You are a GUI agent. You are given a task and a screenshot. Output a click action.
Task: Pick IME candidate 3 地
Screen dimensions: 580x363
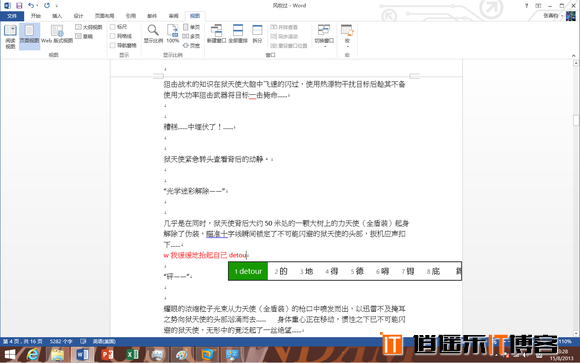(x=306, y=271)
